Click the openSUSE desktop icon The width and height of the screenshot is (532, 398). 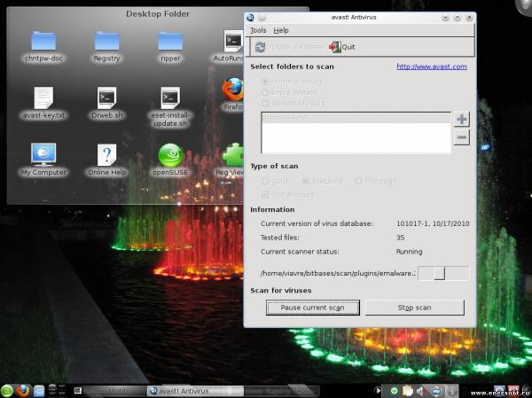(x=170, y=155)
